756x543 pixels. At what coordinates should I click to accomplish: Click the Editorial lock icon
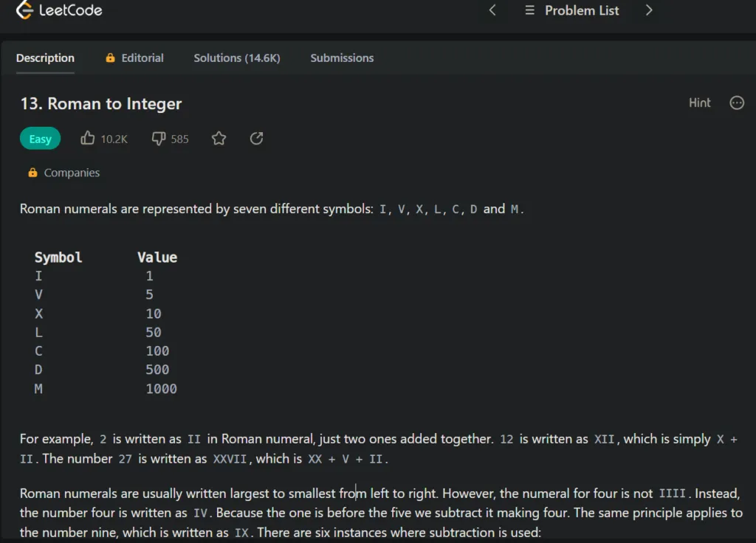point(110,58)
